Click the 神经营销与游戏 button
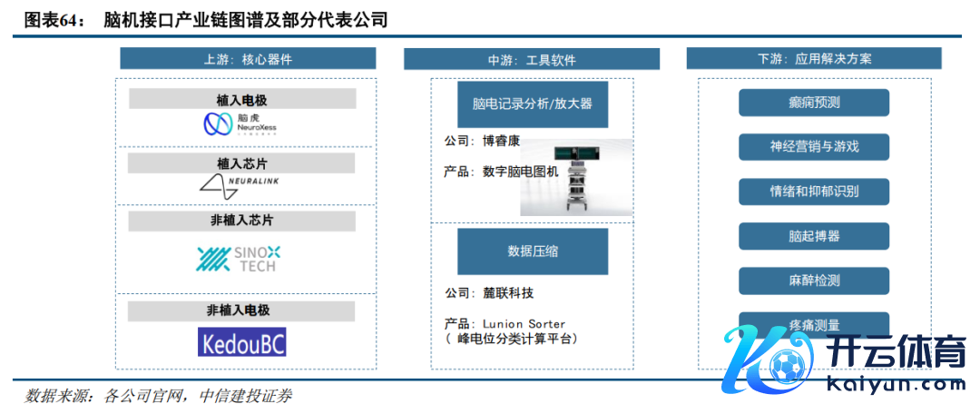 click(813, 146)
